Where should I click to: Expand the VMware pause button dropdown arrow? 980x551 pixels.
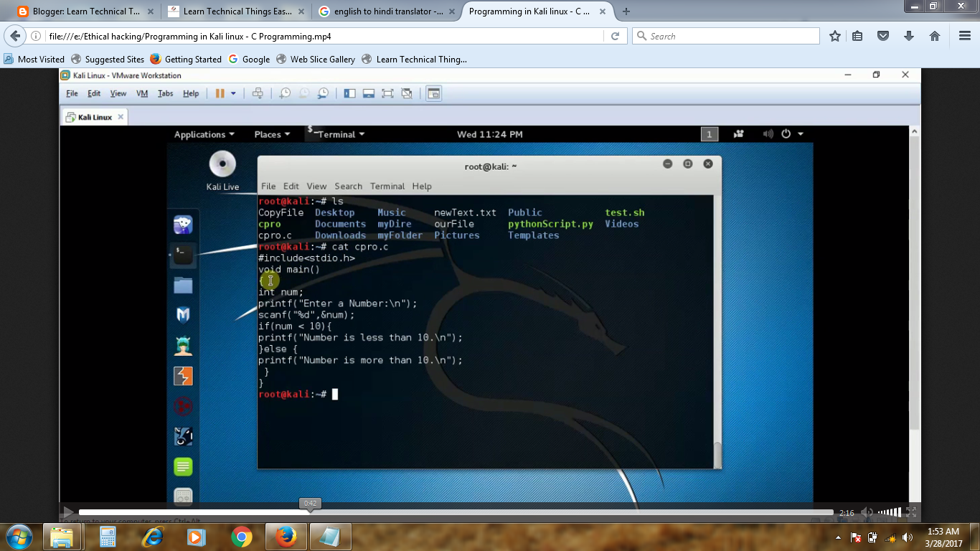click(232, 93)
